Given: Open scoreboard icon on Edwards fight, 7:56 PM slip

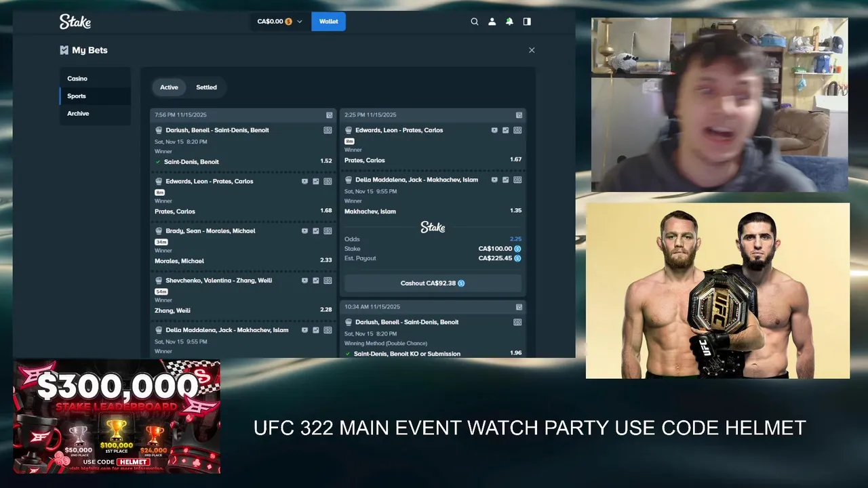Looking at the screenshot, I should (328, 182).
